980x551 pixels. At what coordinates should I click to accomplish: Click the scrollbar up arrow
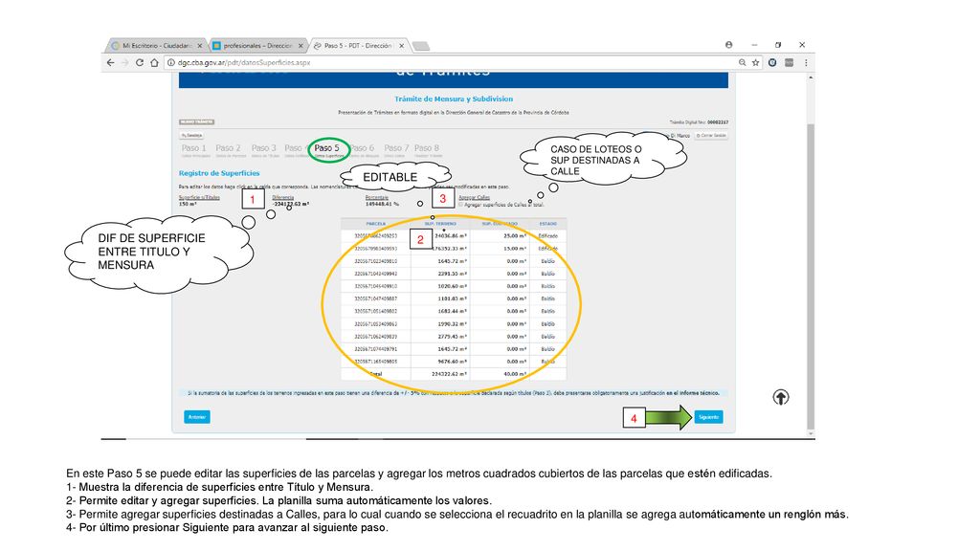(x=811, y=77)
